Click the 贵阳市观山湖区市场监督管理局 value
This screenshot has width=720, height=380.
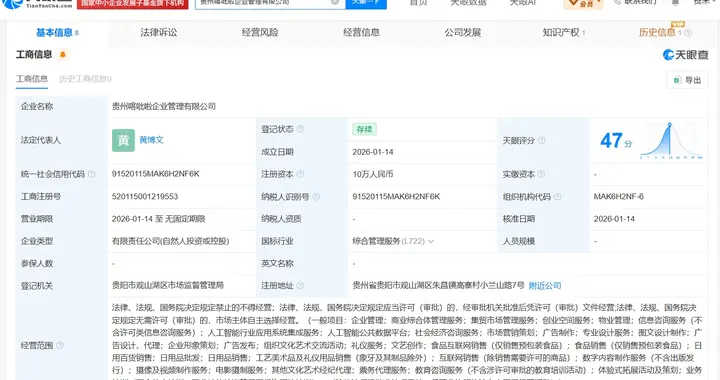pyautogui.click(x=168, y=285)
